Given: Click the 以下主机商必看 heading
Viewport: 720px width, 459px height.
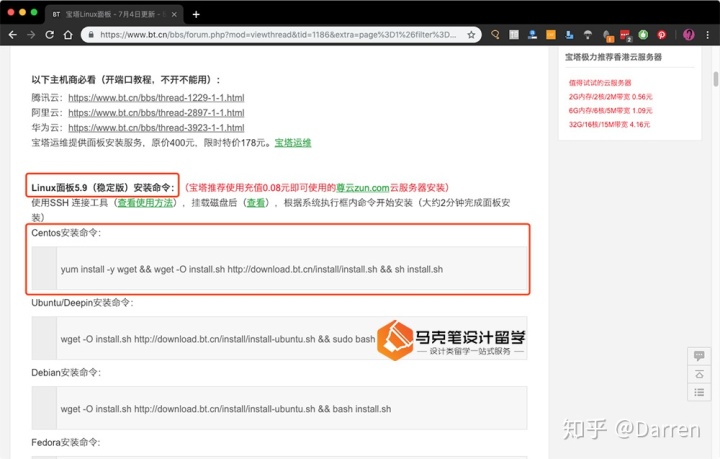Looking at the screenshot, I should point(126,80).
